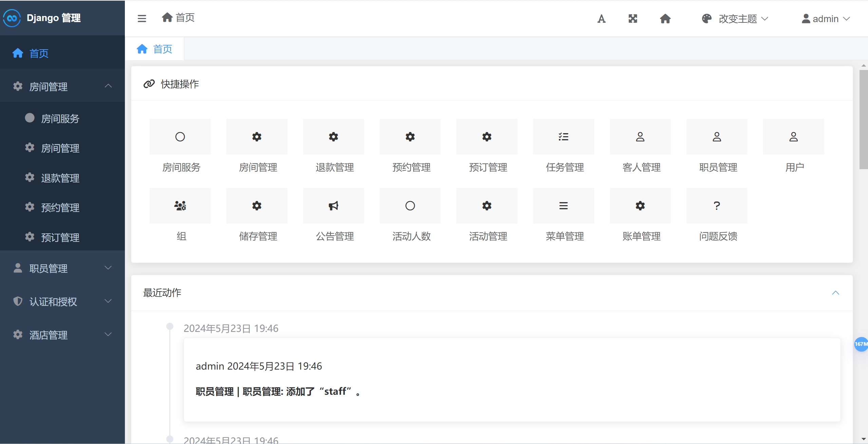
Task: Click the vertical scrollbar thumb
Action: [864, 119]
